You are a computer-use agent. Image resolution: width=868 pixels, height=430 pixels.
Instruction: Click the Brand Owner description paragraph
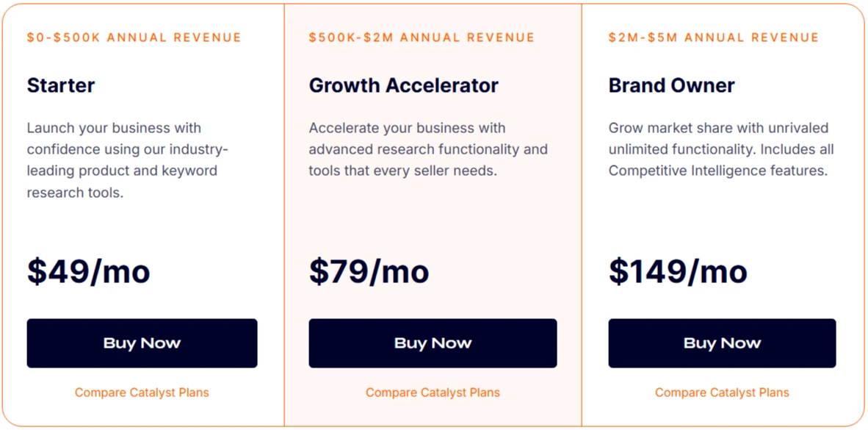[x=720, y=149]
